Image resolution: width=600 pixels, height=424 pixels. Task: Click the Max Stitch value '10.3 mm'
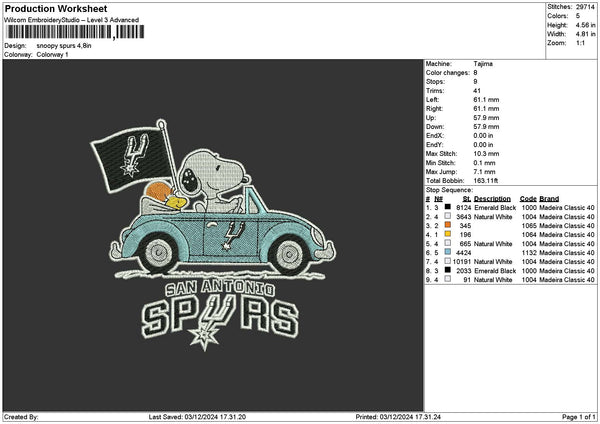(x=486, y=153)
